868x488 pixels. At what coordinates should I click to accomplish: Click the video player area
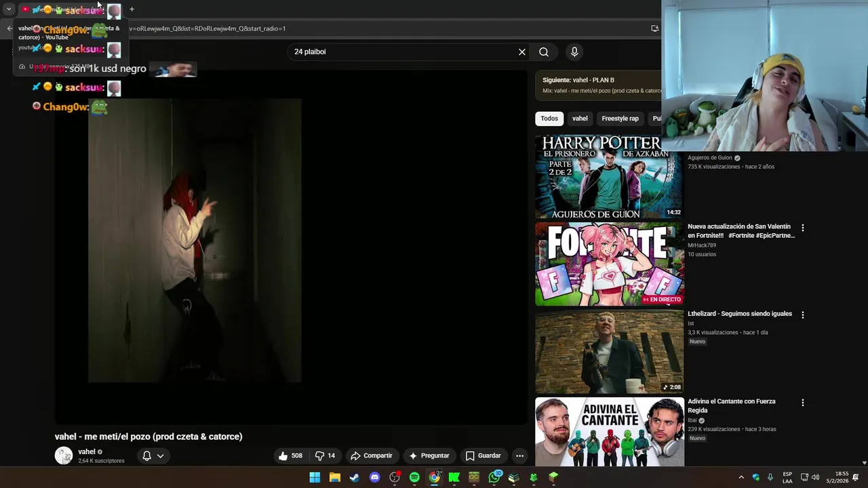click(x=291, y=247)
